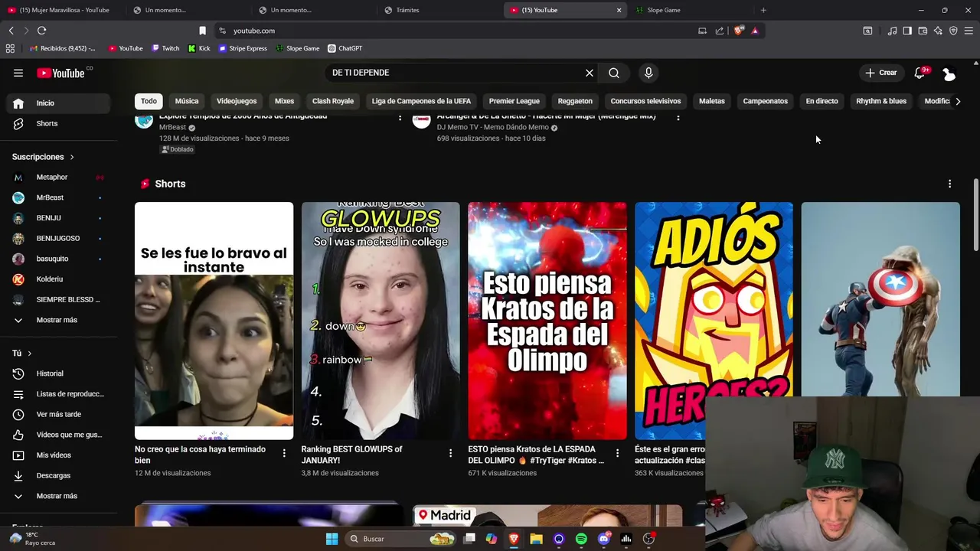Open Listas de reproducción in sidebar
980x551 pixels.
[58, 394]
